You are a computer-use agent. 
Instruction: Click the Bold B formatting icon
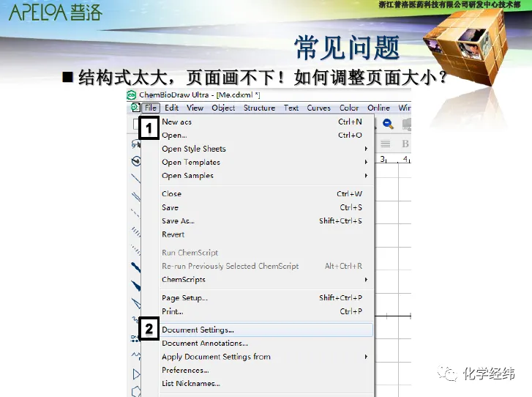click(x=405, y=144)
